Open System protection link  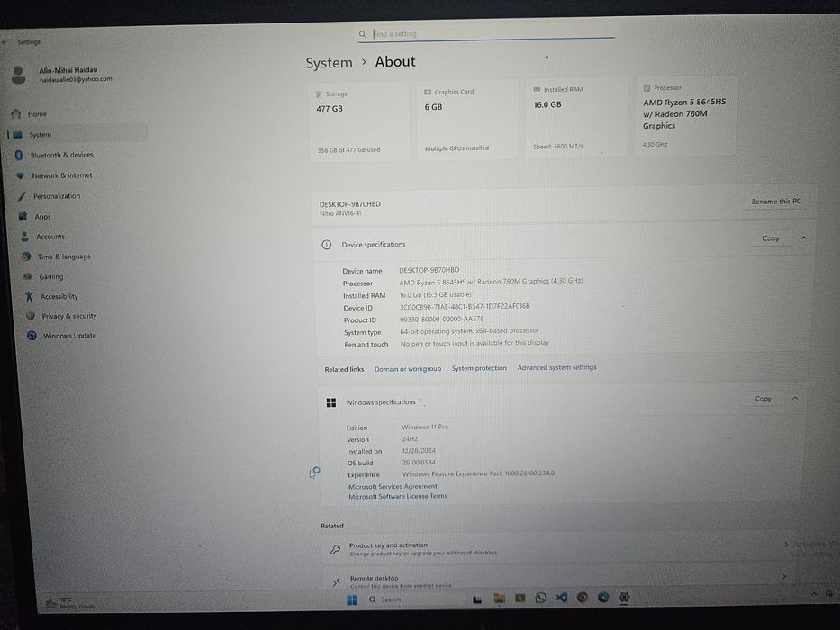[479, 368]
